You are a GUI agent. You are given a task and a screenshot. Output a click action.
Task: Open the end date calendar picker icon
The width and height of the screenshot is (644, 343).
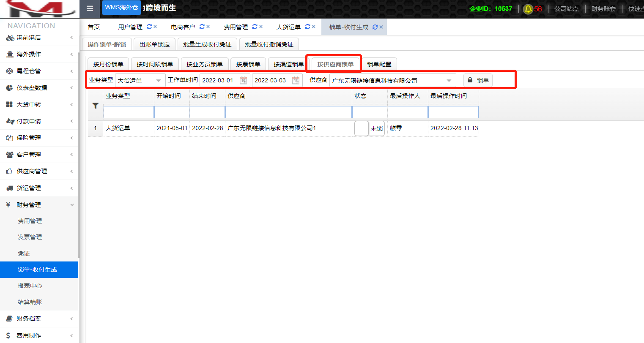296,80
